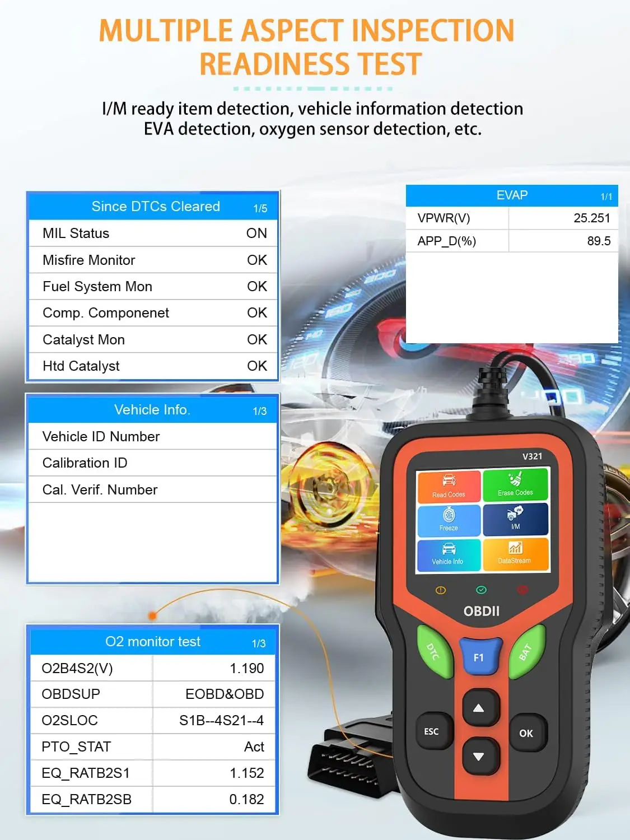Select the EQ_RATB2S1 row label

tap(86, 773)
